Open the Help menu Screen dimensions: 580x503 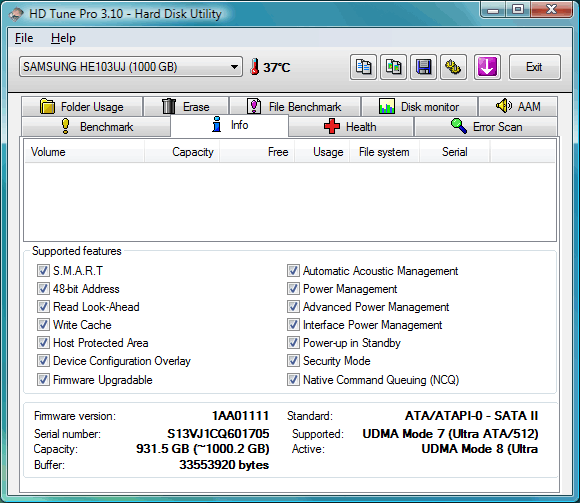coord(63,38)
